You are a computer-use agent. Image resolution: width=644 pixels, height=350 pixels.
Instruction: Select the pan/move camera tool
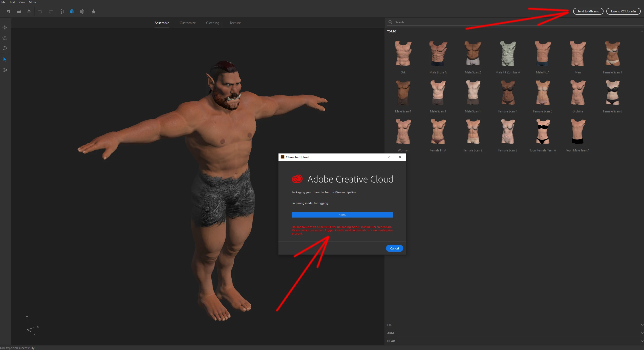click(x=5, y=27)
